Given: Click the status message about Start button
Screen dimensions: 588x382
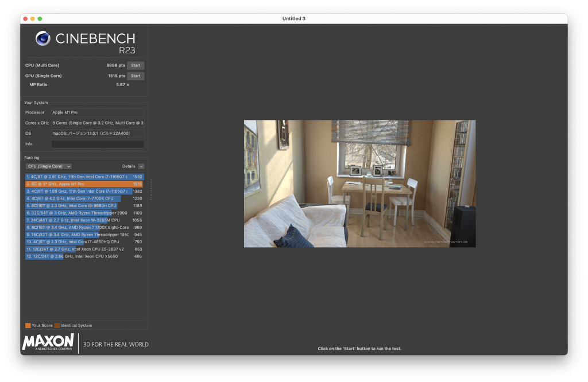Looking at the screenshot, I should tap(359, 349).
